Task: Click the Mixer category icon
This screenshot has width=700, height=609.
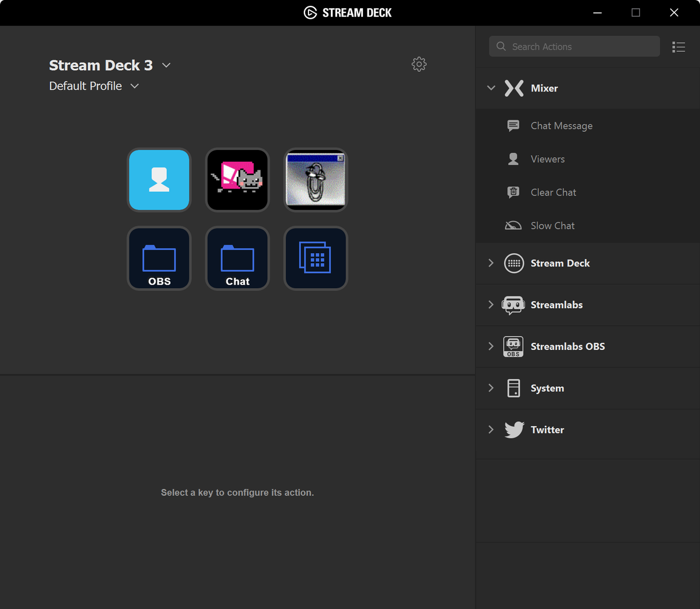Action: click(513, 88)
